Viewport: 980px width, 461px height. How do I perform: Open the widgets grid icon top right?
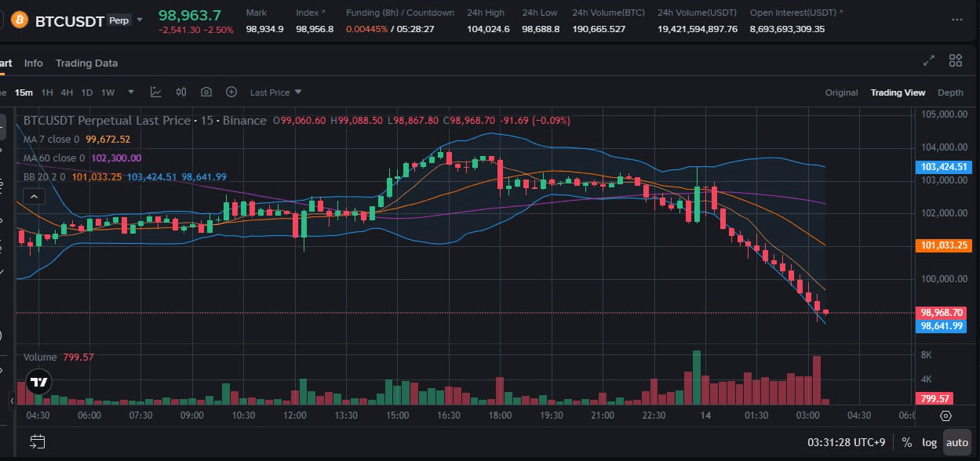(955, 60)
